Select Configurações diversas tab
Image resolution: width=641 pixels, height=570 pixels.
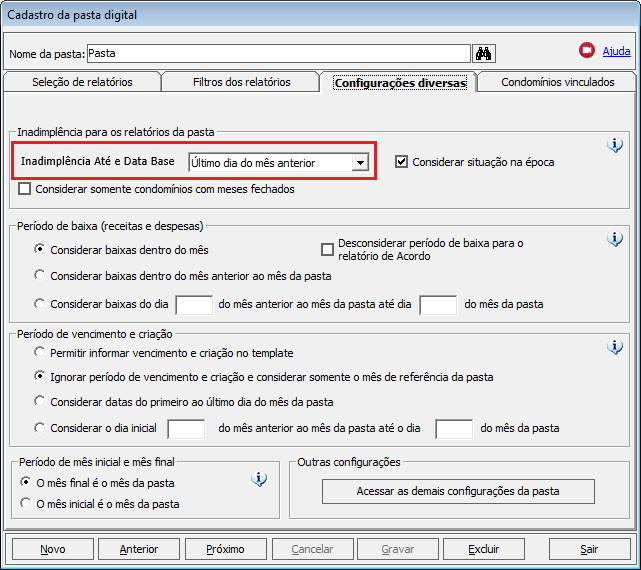[400, 83]
